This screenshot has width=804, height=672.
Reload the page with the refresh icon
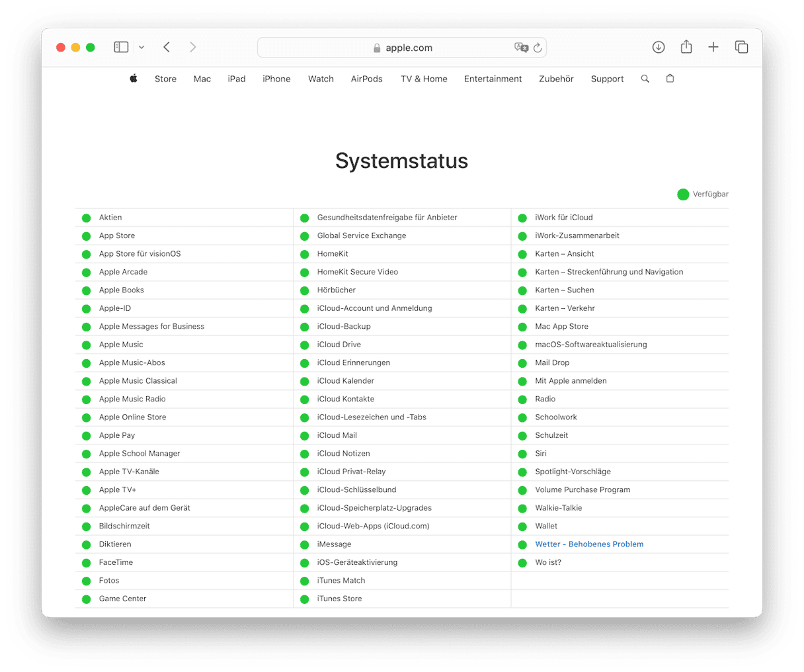[x=538, y=48]
